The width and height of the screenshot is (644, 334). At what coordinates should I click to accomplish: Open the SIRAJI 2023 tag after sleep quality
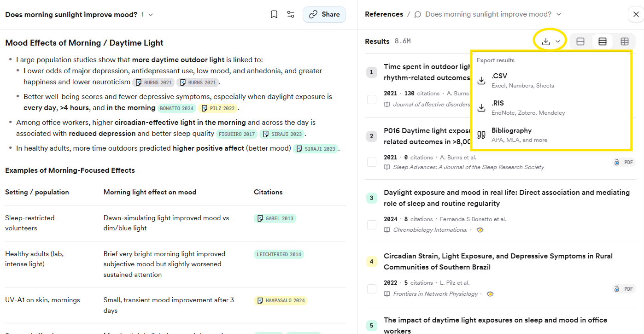[282, 134]
